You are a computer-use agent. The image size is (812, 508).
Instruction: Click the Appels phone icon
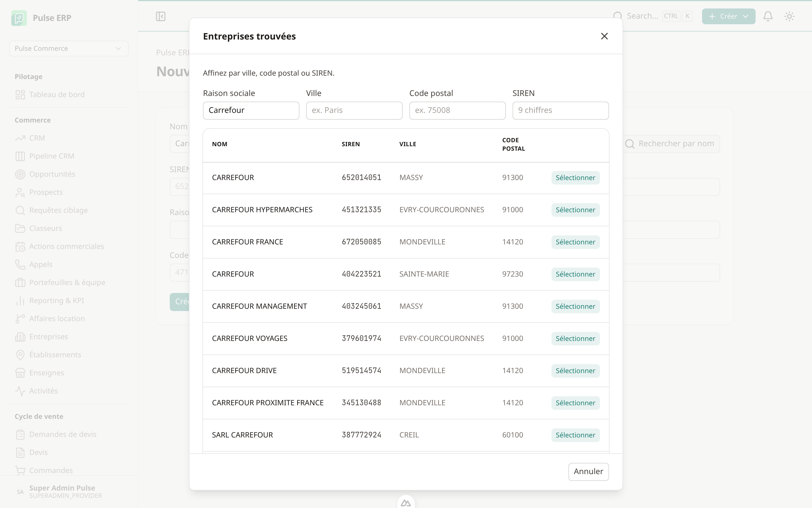click(x=20, y=265)
